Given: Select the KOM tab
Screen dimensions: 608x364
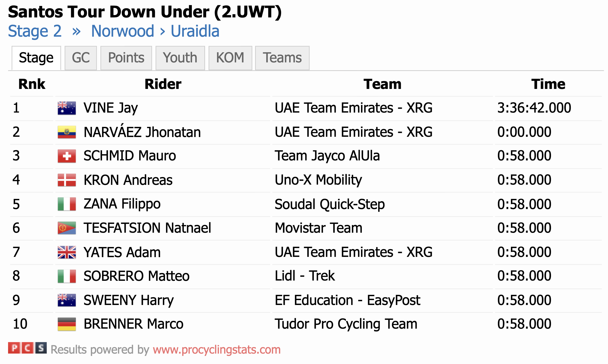Looking at the screenshot, I should tap(230, 58).
